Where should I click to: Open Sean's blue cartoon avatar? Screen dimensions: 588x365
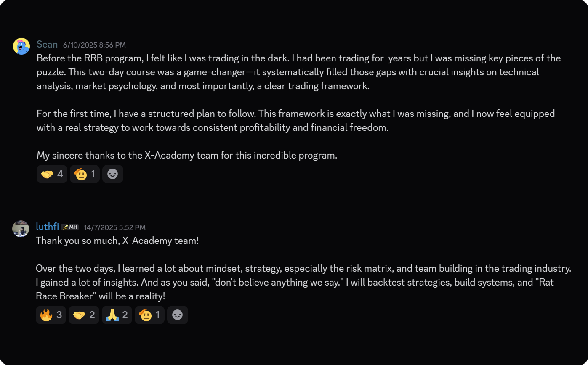21,46
